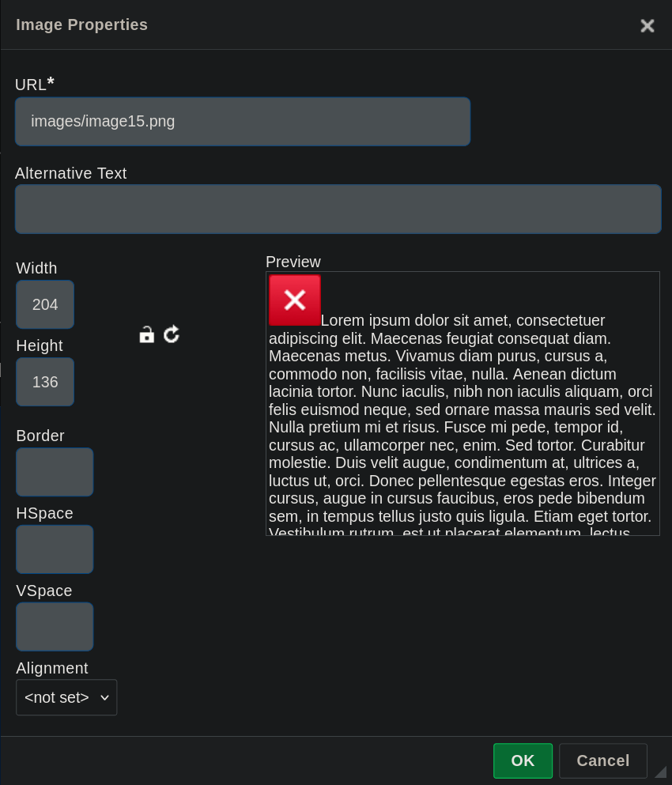Select the Height input box
672x785 pixels.
45,382
